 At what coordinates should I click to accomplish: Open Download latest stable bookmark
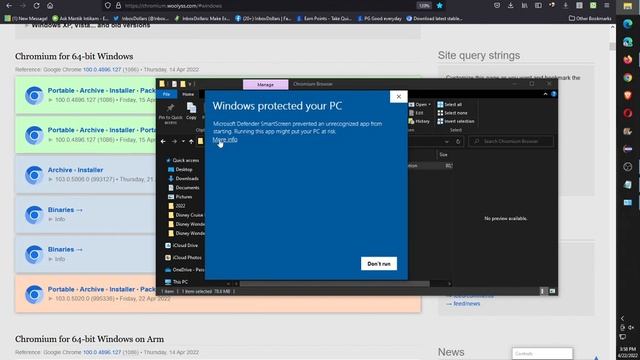tap(434, 18)
